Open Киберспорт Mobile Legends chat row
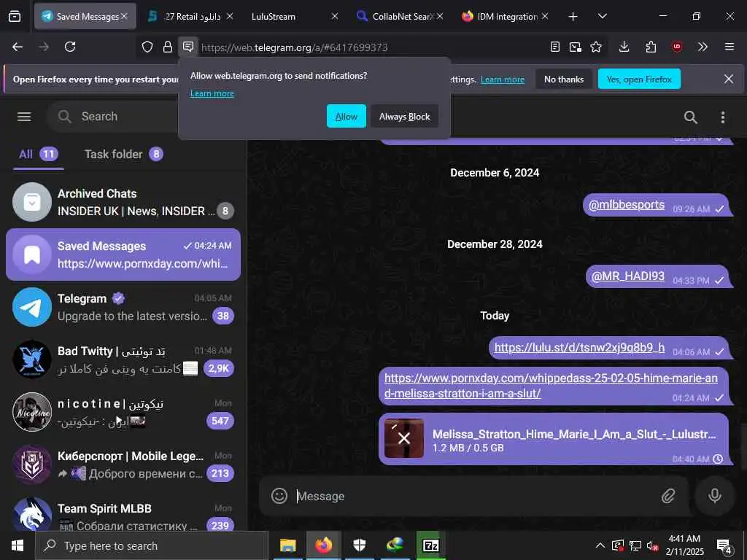Image resolution: width=747 pixels, height=560 pixels. (x=123, y=464)
